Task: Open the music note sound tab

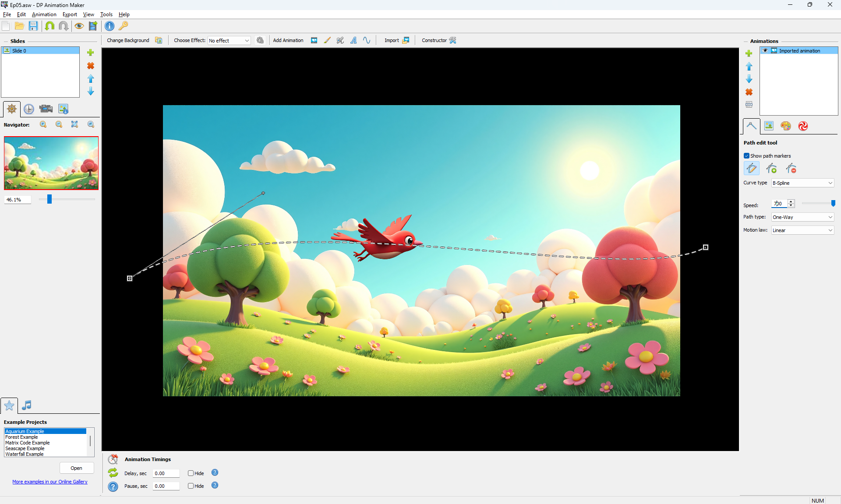Action: tap(27, 405)
